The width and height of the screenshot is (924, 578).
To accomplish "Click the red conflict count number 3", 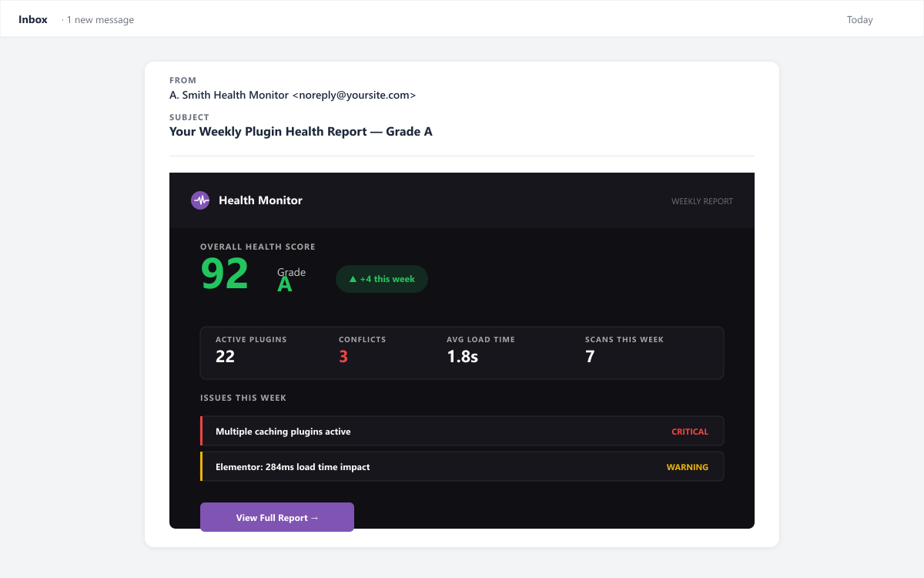I will pos(343,356).
